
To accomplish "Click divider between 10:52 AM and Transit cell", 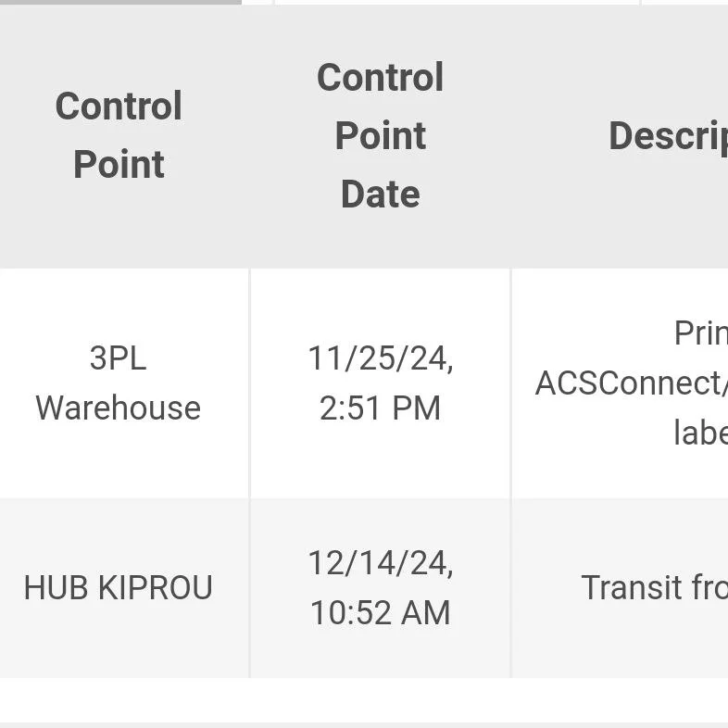I will coord(510,588).
